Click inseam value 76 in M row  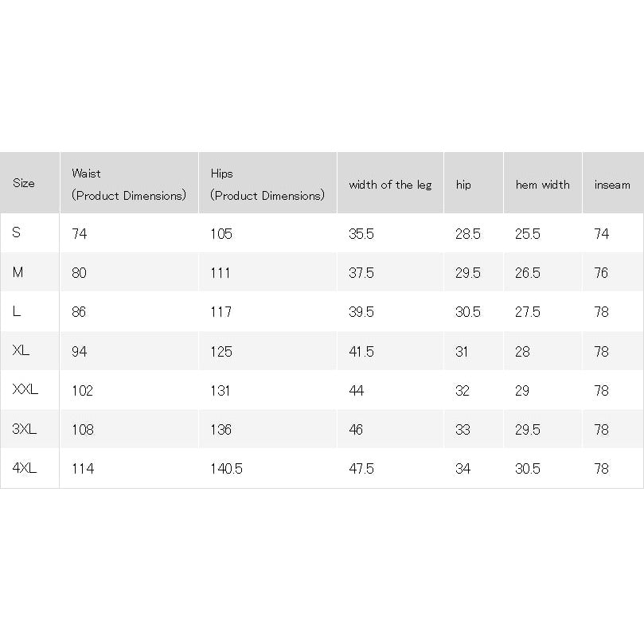[x=601, y=273]
